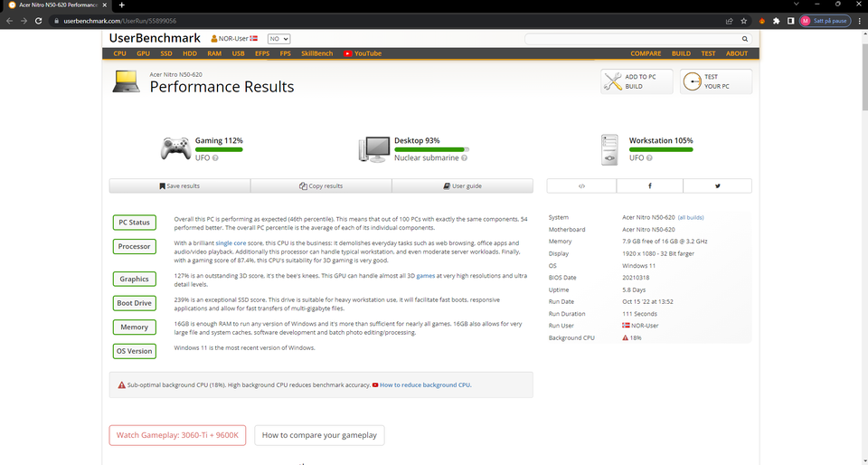Open the YouTube link in nav bar

363,53
